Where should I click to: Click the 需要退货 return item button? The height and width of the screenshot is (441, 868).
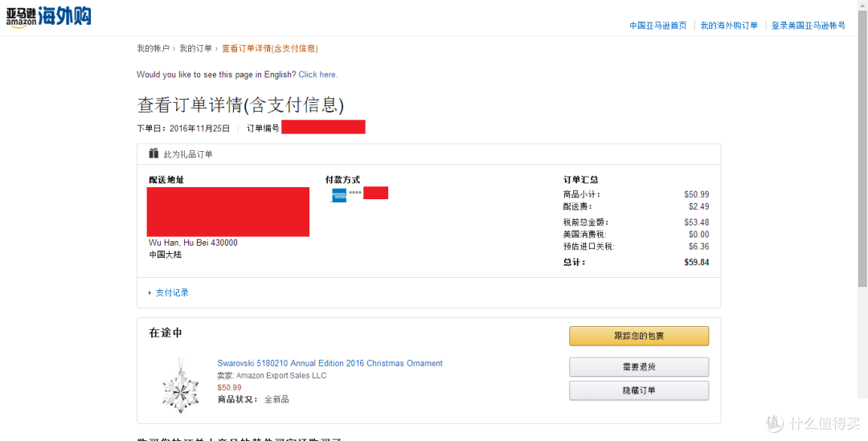point(639,367)
